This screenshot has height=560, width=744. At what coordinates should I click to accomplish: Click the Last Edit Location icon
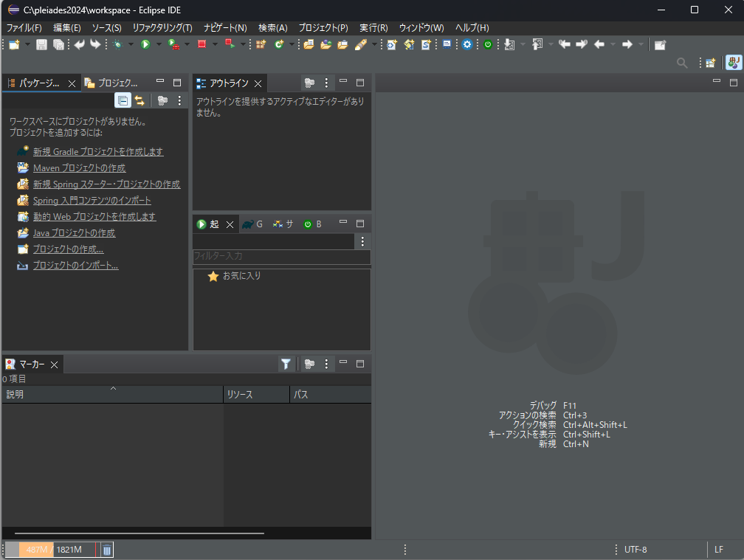pos(565,44)
